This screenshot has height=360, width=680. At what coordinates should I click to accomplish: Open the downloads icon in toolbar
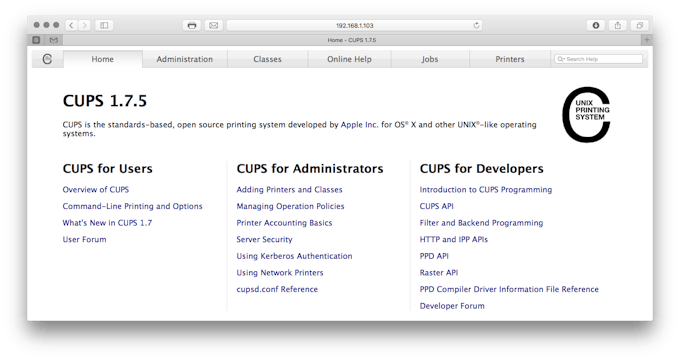tap(596, 25)
